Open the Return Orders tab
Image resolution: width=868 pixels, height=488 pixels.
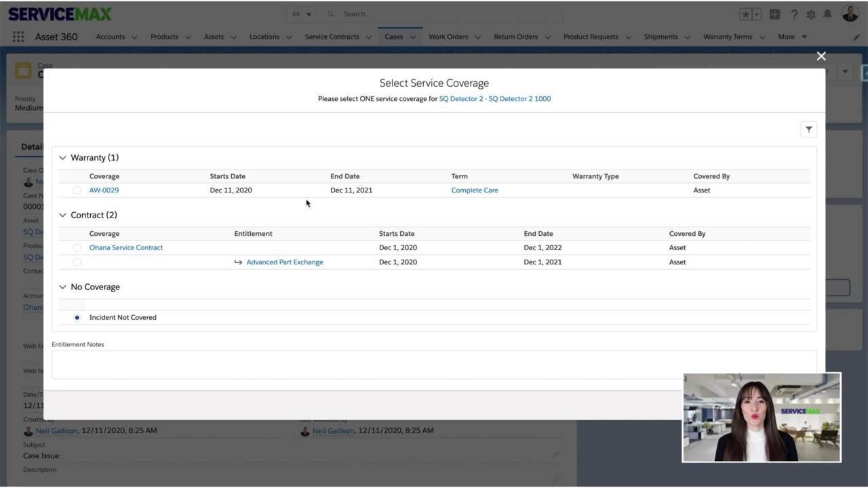pos(515,37)
